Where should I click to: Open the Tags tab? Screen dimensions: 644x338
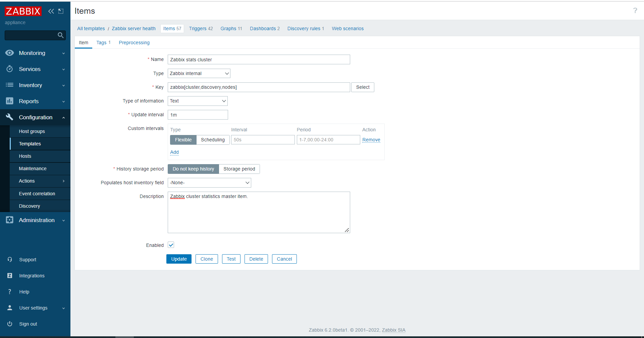pos(101,43)
